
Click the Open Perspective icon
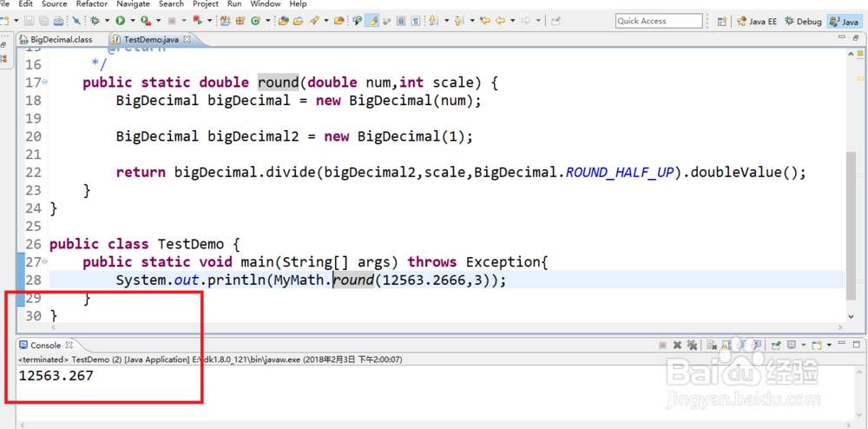point(722,22)
